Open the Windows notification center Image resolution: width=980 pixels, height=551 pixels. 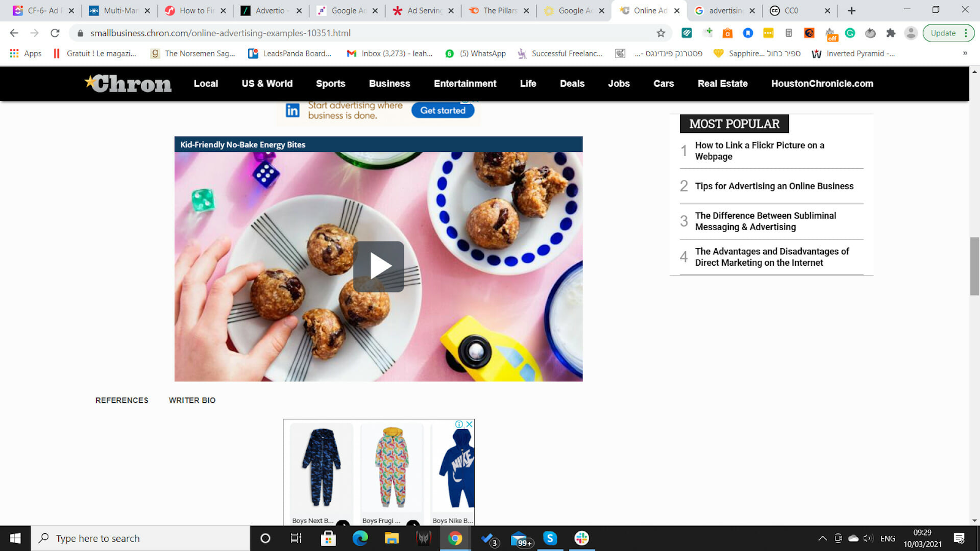[959, 538]
